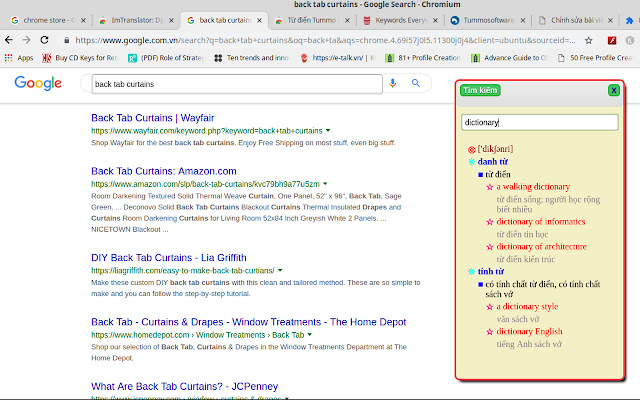Viewport: 640px width, 400px height.
Task: Expand Home Depot result URL dropdown arrow
Action: pos(310,335)
